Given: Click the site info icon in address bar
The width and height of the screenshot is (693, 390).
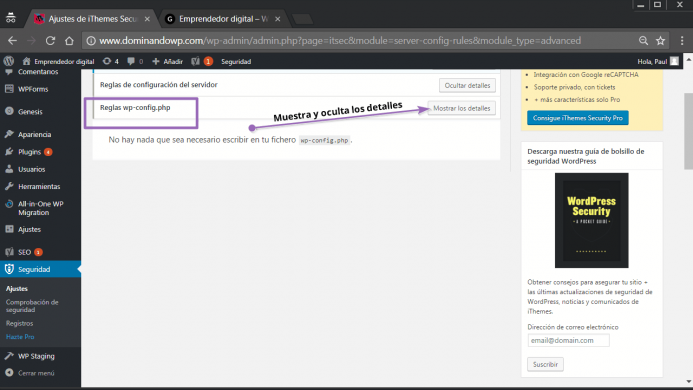Looking at the screenshot, I should click(x=91, y=41).
